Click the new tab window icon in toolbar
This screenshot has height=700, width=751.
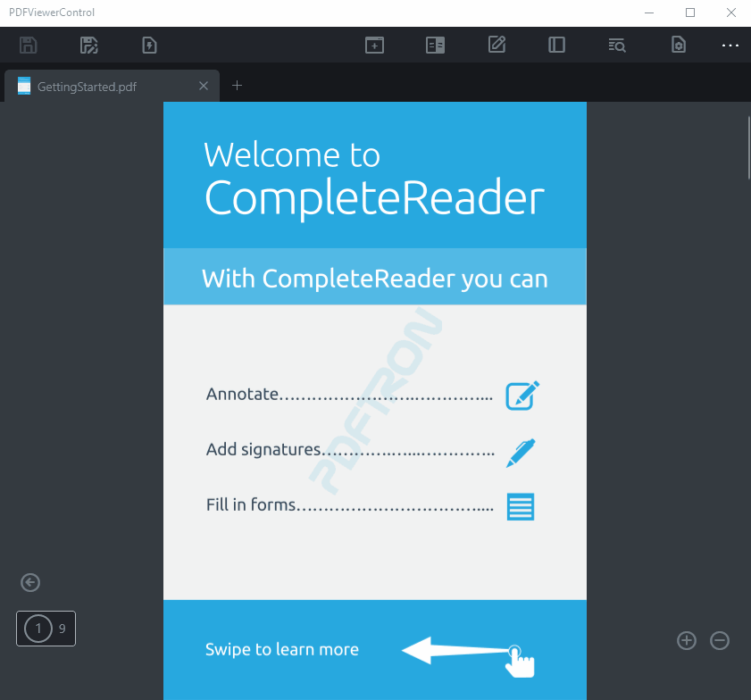click(374, 45)
